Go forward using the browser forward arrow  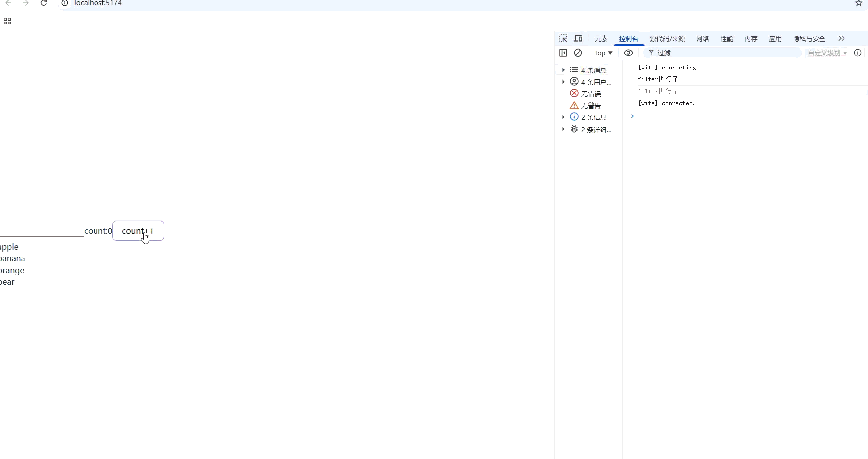click(26, 3)
